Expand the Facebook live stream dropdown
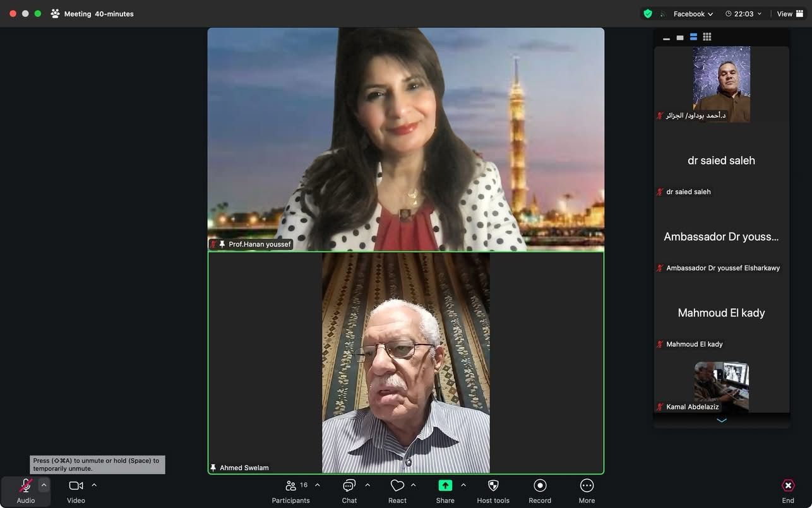The width and height of the screenshot is (812, 508). pyautogui.click(x=693, y=14)
